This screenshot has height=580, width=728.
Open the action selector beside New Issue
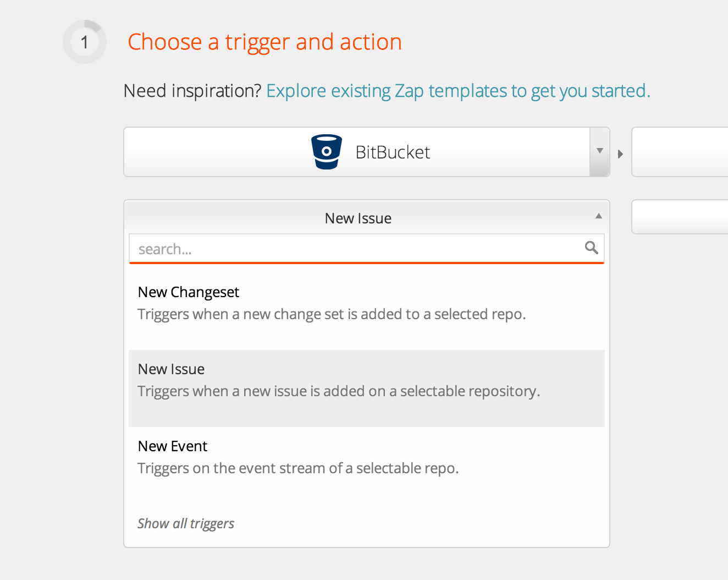pos(680,217)
